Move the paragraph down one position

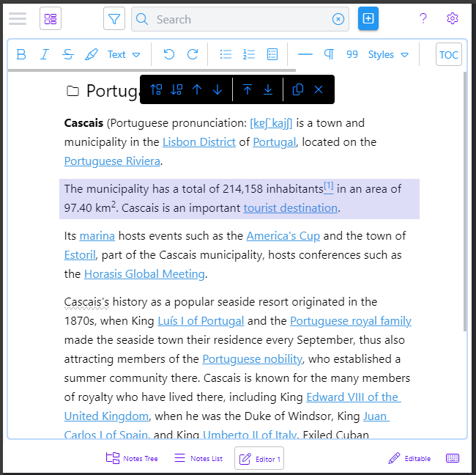217,89
